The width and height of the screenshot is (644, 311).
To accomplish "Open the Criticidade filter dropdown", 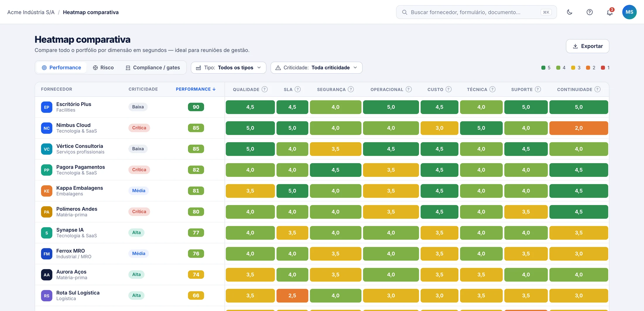I will coord(316,68).
